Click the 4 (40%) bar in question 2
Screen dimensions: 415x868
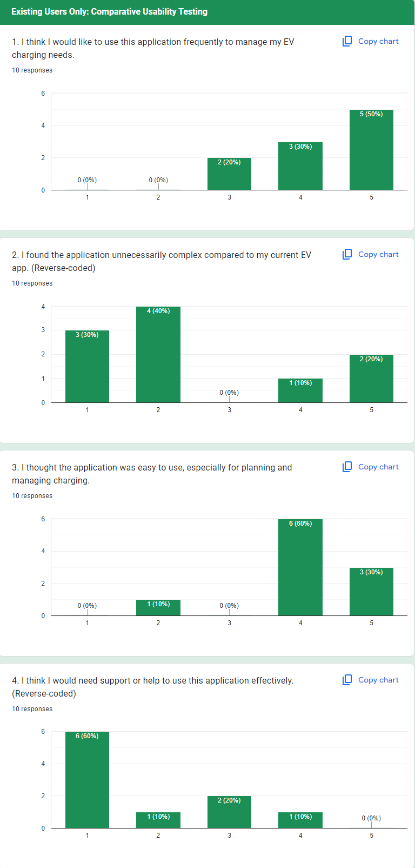(158, 354)
